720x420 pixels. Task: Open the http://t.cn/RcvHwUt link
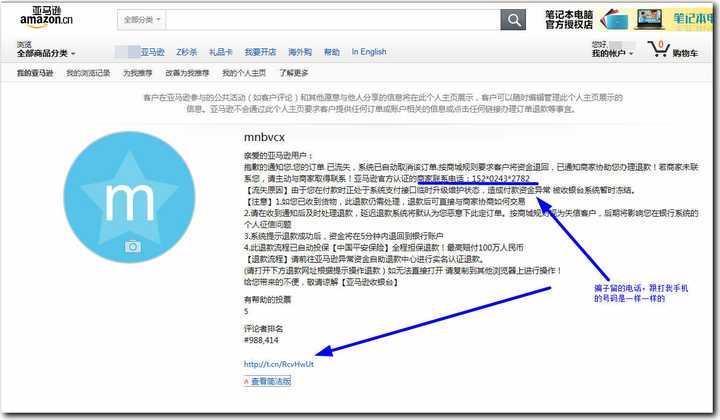279,364
